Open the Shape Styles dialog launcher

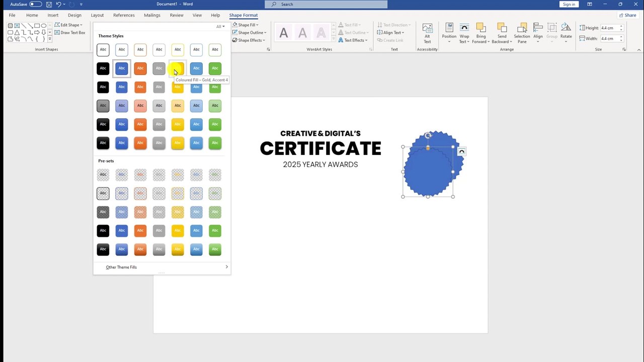(x=268, y=49)
